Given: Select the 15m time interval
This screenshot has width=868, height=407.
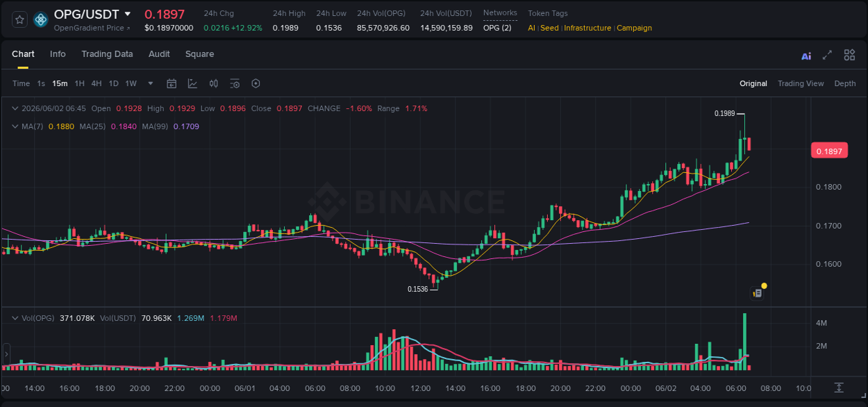Looking at the screenshot, I should (60, 83).
